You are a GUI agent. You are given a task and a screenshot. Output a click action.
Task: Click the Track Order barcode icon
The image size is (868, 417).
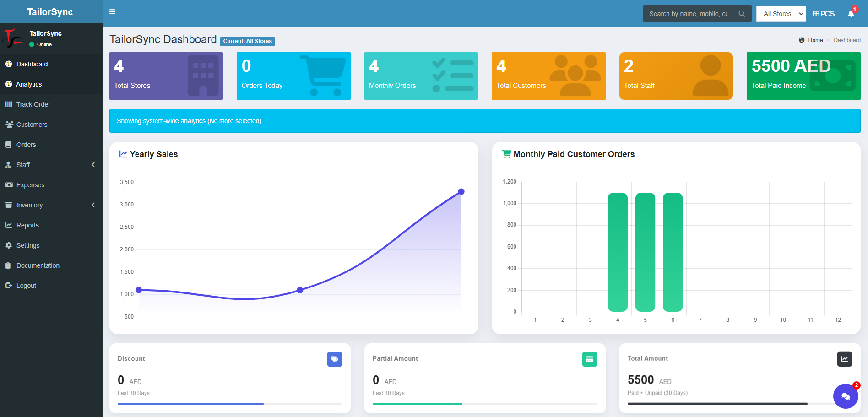point(9,104)
